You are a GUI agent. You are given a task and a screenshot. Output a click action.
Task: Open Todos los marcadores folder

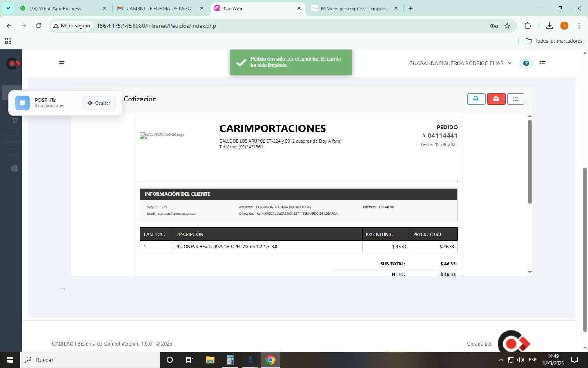tap(554, 41)
